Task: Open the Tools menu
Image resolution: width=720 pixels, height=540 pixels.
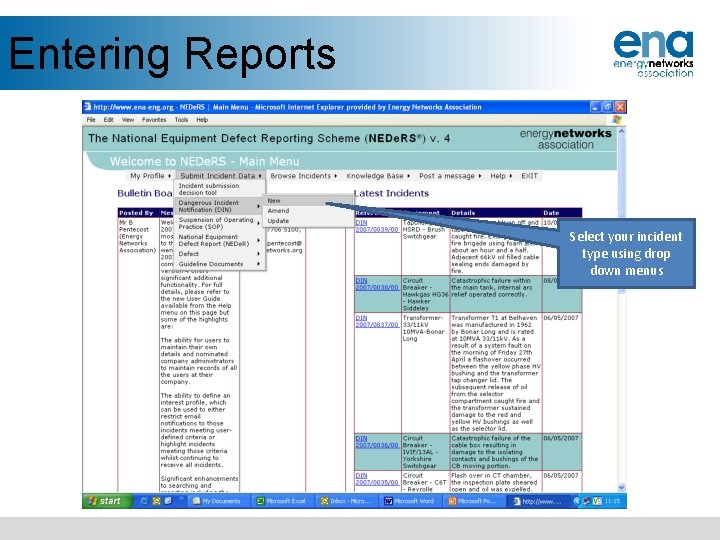Action: pyautogui.click(x=181, y=120)
